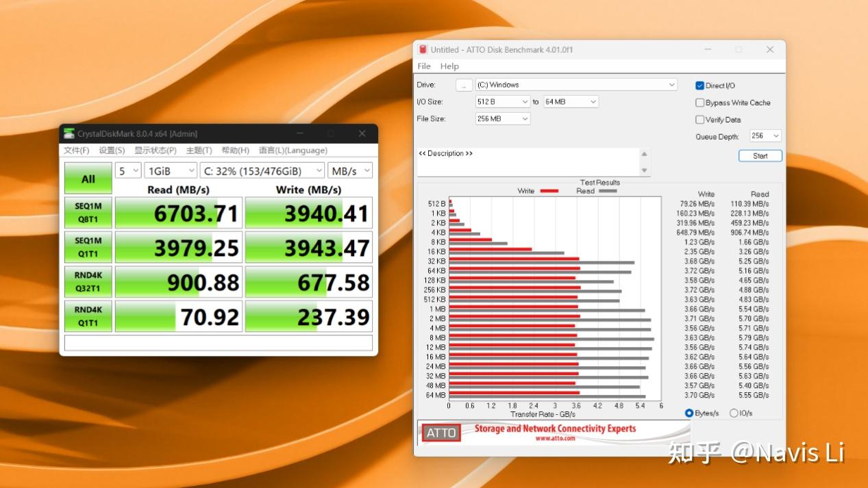Open the I/O Size 512 B dropdown

coord(503,101)
